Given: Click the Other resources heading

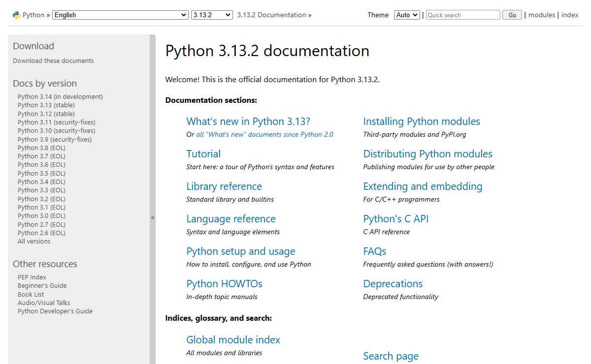Looking at the screenshot, I should (45, 264).
